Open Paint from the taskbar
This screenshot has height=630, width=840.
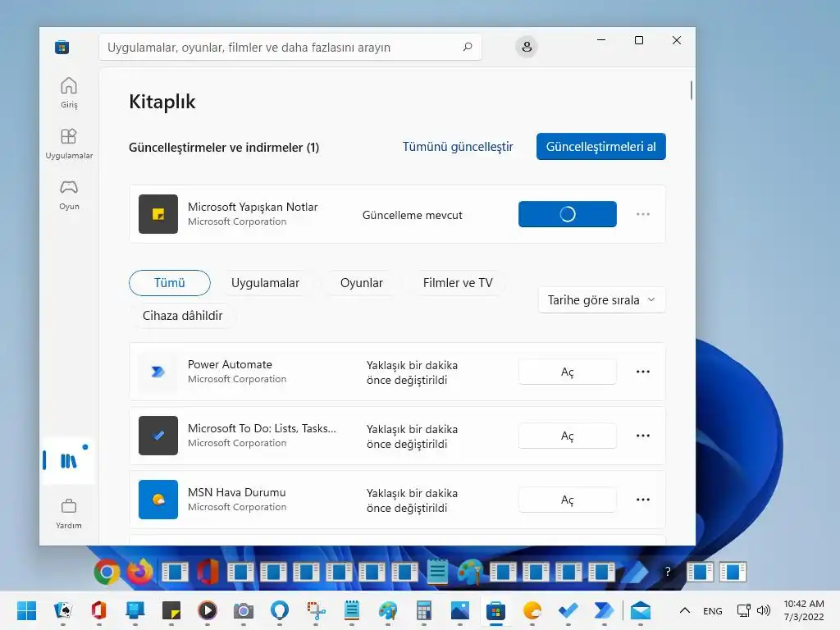click(388, 610)
